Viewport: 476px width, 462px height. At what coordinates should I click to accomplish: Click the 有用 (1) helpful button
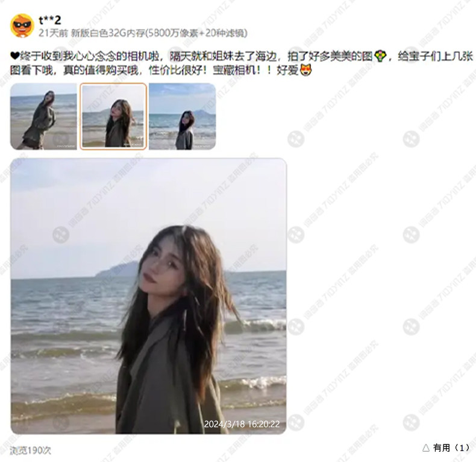[x=446, y=448]
